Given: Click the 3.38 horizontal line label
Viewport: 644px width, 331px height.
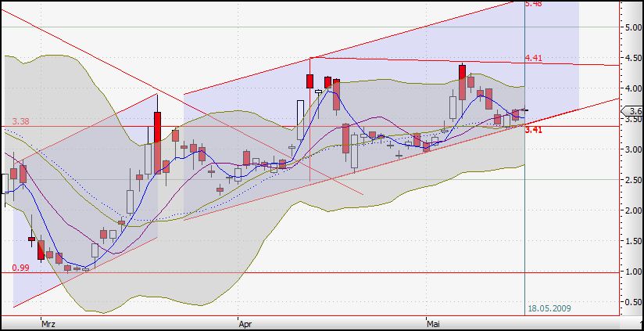Looking at the screenshot, I should (20, 121).
